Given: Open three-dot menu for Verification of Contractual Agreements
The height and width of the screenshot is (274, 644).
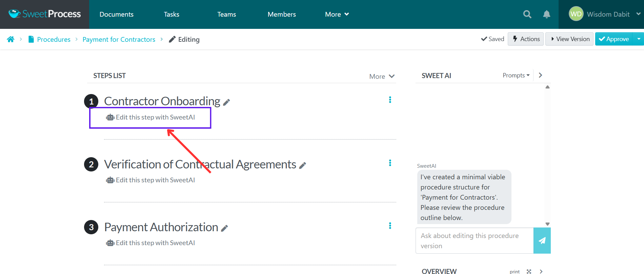Looking at the screenshot, I should tap(390, 163).
